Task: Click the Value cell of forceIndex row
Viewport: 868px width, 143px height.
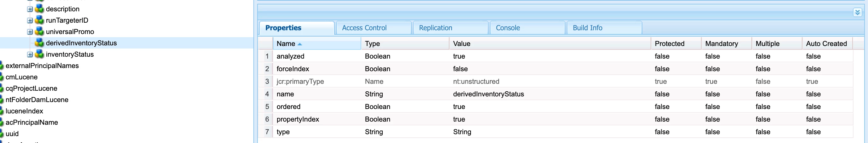Action: click(x=549, y=69)
